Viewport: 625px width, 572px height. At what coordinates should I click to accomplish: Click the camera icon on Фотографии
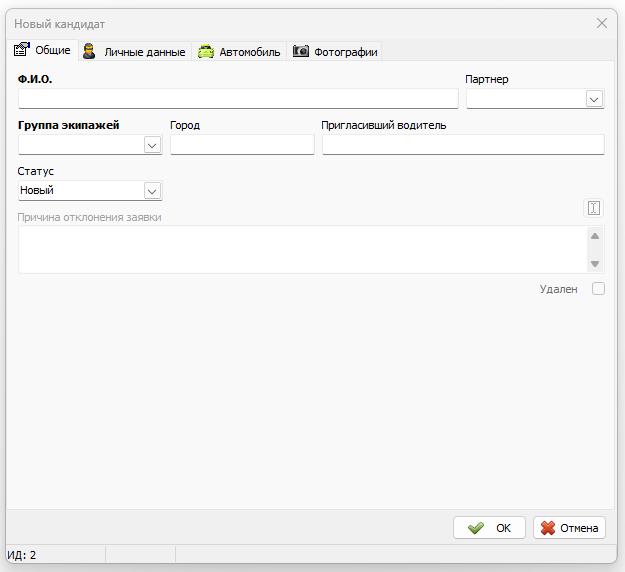coord(301,51)
